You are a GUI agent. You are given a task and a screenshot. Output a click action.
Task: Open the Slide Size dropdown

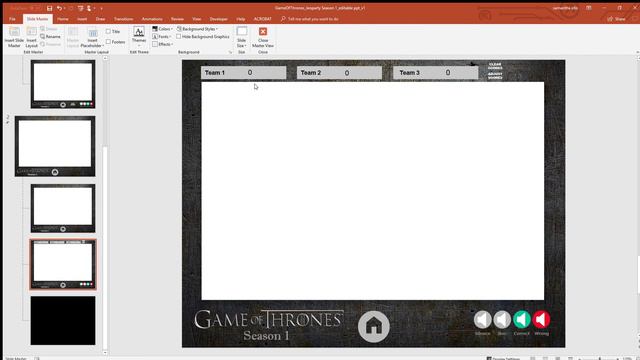click(242, 37)
